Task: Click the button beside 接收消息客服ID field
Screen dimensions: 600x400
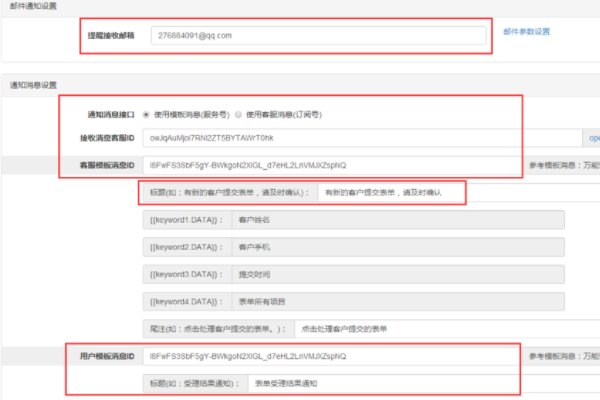Action: tap(591, 138)
